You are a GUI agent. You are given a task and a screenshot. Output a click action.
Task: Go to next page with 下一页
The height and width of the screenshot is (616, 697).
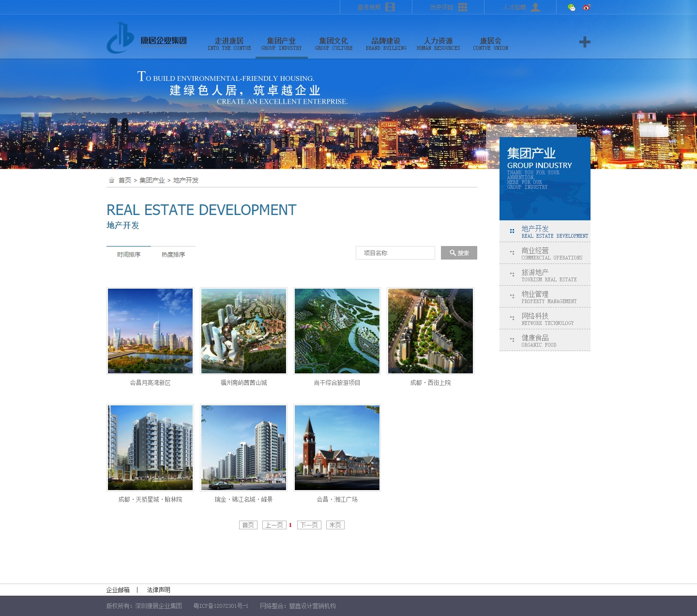(x=309, y=525)
